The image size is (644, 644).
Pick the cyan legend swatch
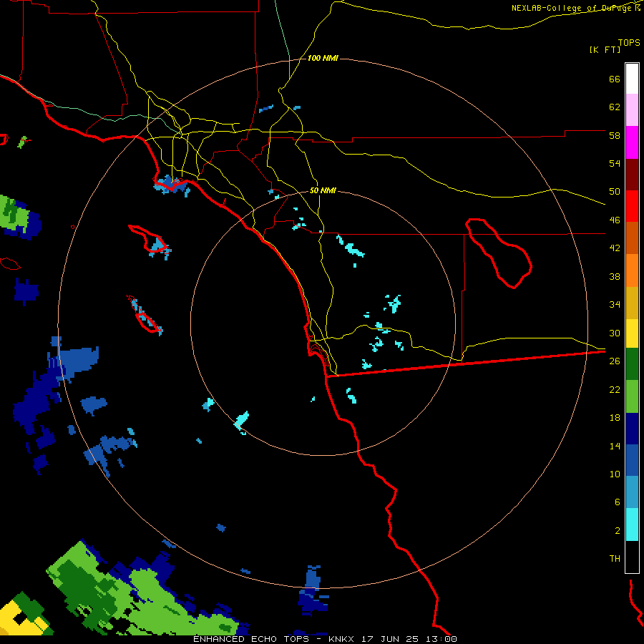pyautogui.click(x=632, y=524)
